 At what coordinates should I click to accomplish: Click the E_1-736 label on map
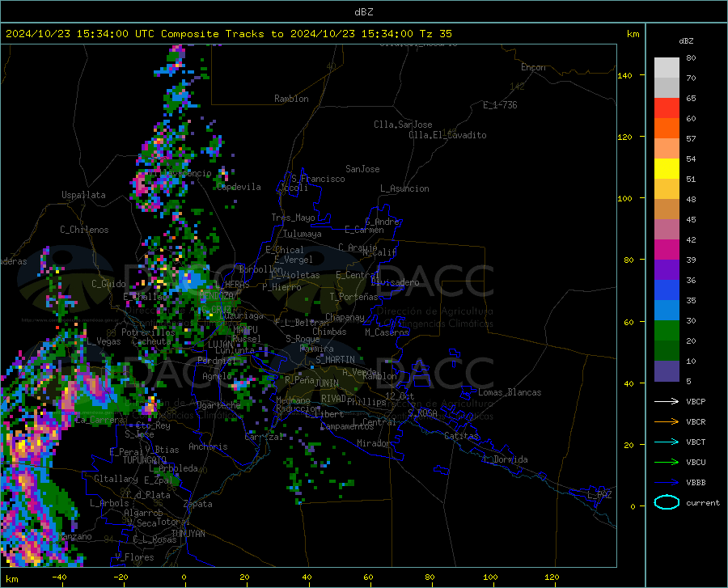click(500, 105)
